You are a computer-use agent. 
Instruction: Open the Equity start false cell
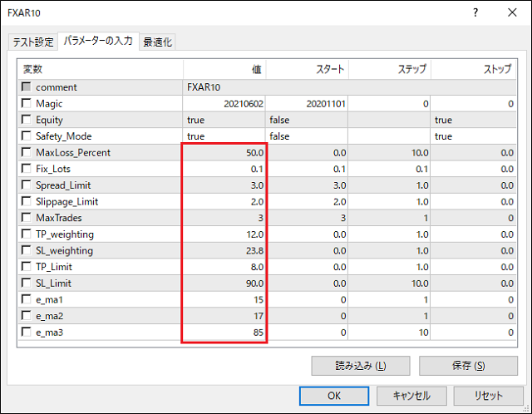pyautogui.click(x=307, y=120)
